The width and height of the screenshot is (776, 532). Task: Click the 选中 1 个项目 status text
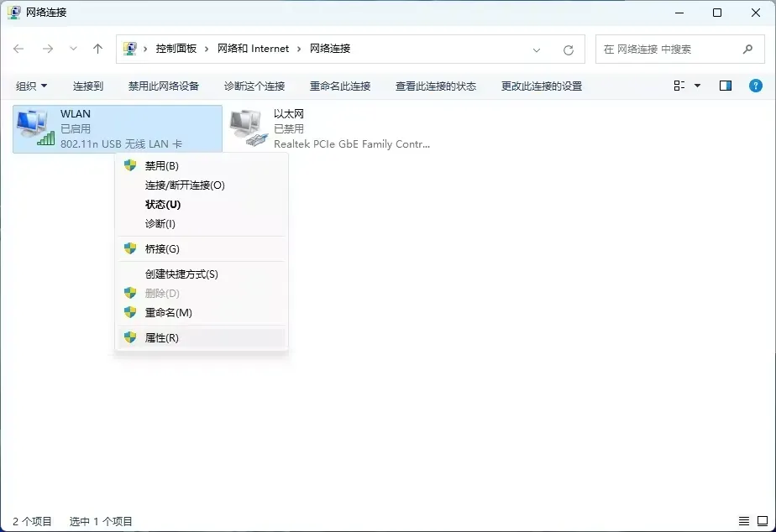[101, 521]
